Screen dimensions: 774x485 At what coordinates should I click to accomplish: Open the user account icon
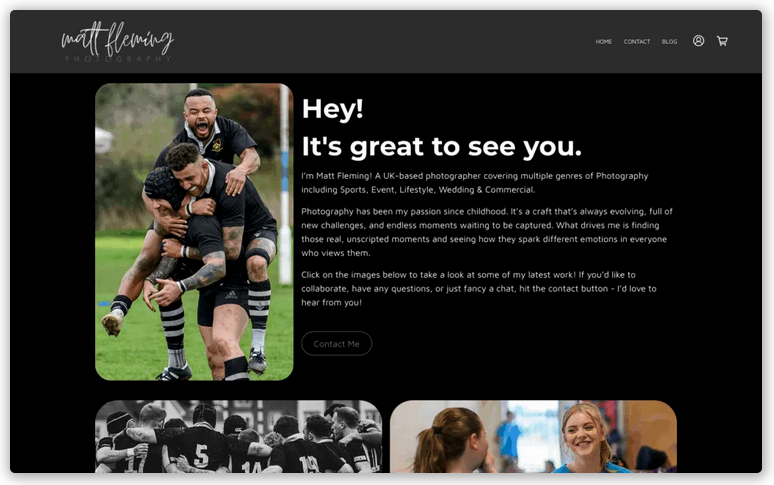[698, 41]
